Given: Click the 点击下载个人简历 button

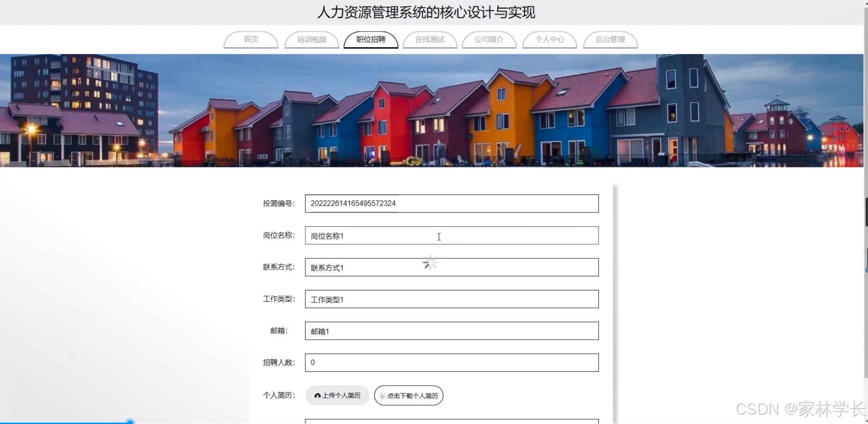Looking at the screenshot, I should point(408,395).
